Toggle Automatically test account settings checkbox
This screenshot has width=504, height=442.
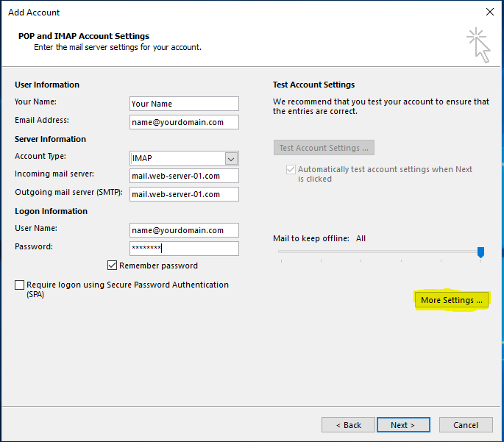pyautogui.click(x=290, y=170)
